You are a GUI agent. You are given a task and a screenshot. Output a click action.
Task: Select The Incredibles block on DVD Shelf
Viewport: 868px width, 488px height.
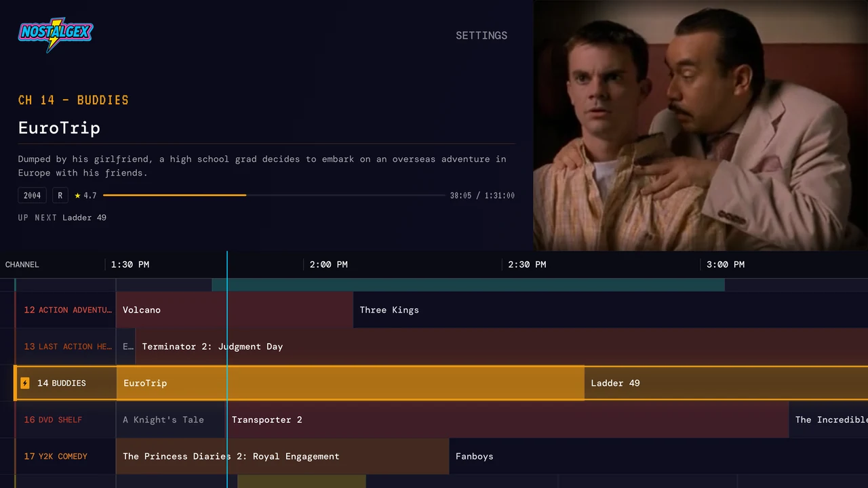(x=829, y=420)
